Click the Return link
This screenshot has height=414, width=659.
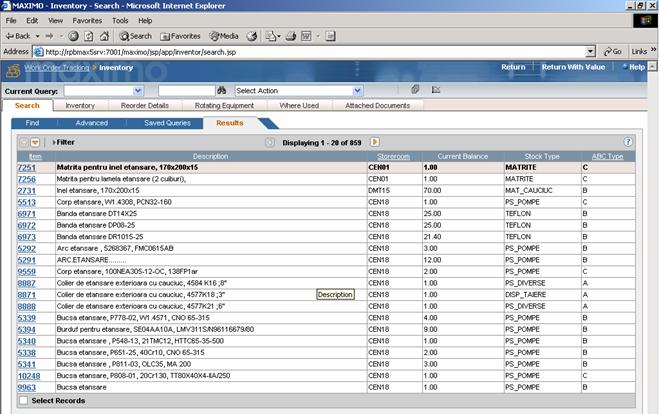(x=513, y=67)
